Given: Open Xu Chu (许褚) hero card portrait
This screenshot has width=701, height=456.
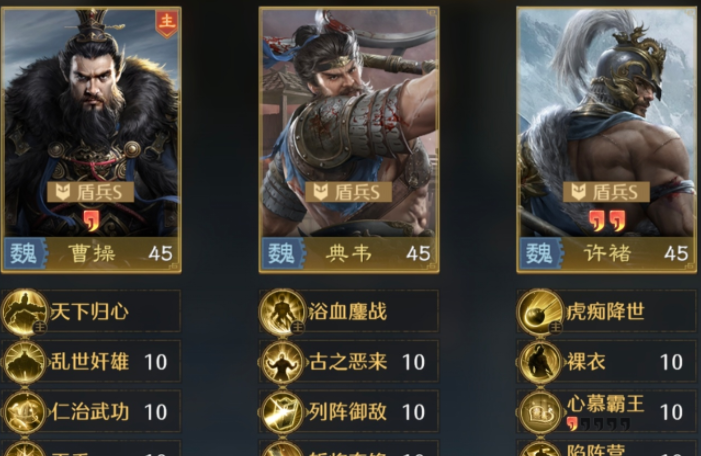Looking at the screenshot, I should [607, 139].
